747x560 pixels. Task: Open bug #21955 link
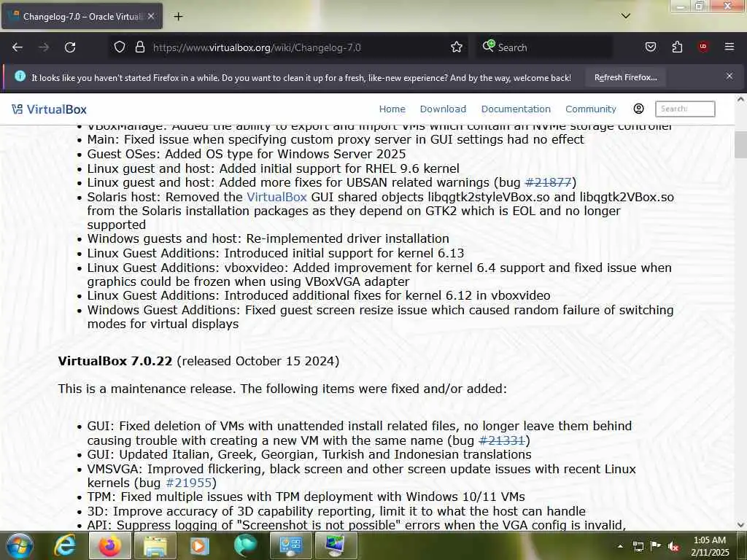[x=188, y=483]
